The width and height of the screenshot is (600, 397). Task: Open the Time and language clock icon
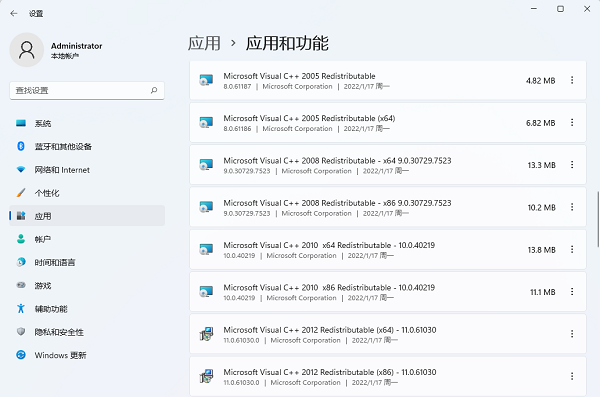(21, 262)
